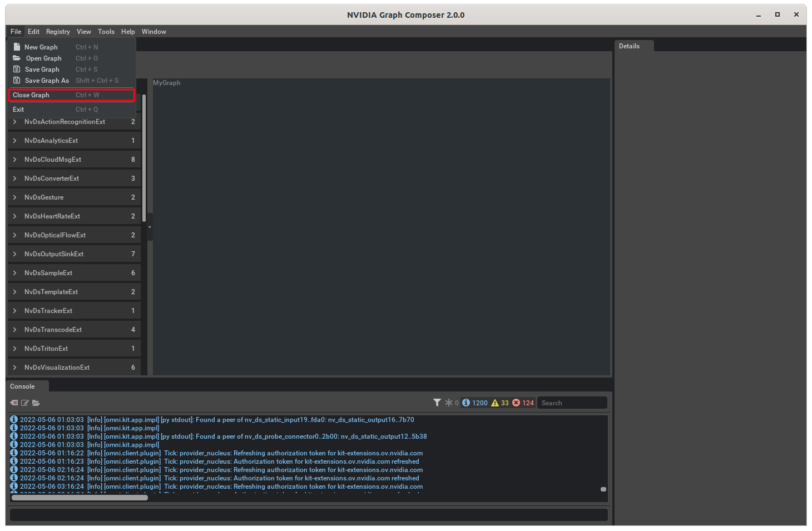Click the Save Graph icon
Viewport: 812px width, 531px height.
point(17,69)
